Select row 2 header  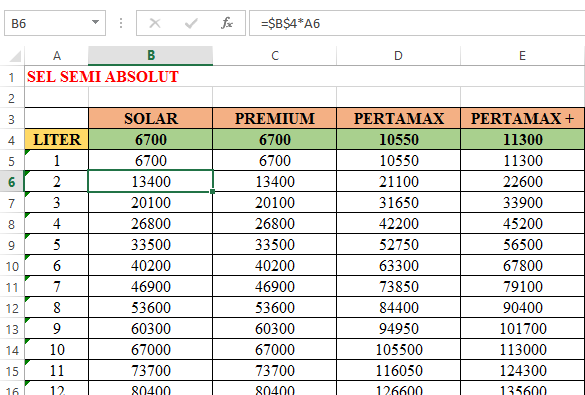click(12, 98)
